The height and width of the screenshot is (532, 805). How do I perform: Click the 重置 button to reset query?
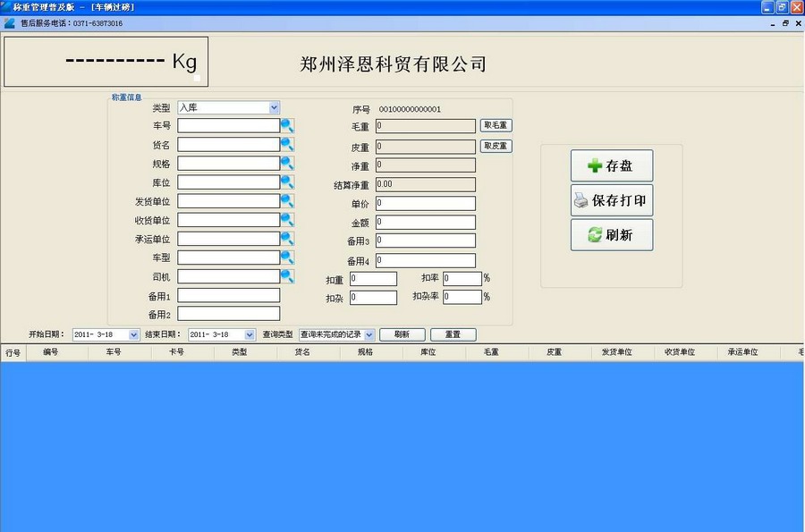tap(453, 334)
